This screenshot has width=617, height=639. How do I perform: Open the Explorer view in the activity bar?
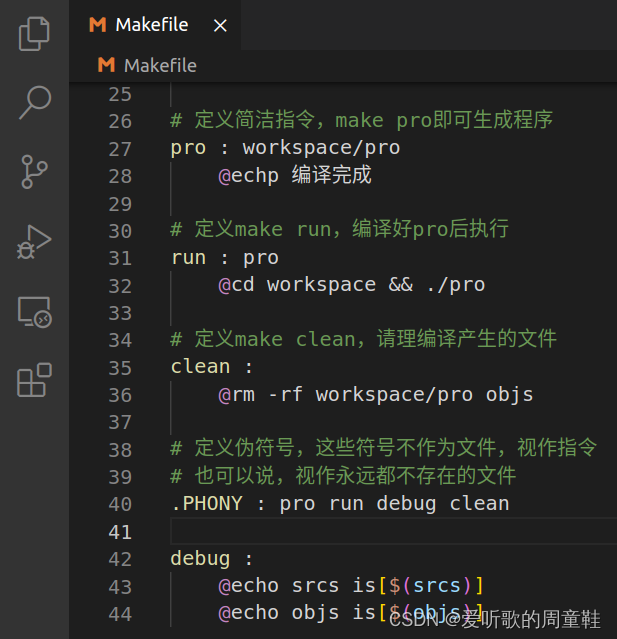pyautogui.click(x=34, y=34)
